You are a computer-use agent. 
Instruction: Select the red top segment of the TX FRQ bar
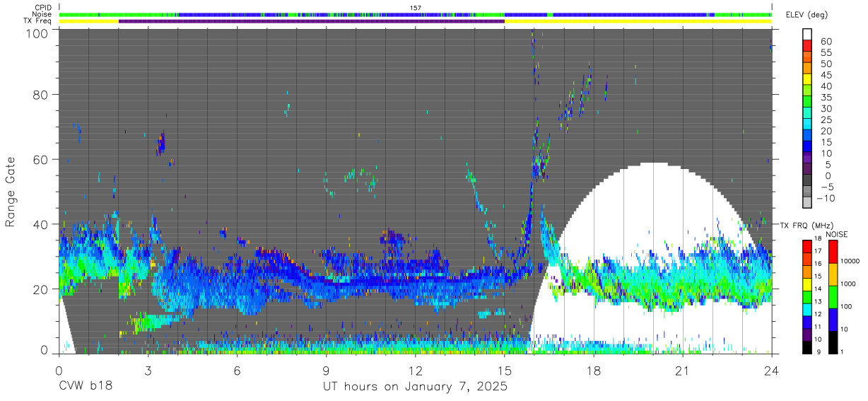(807, 246)
